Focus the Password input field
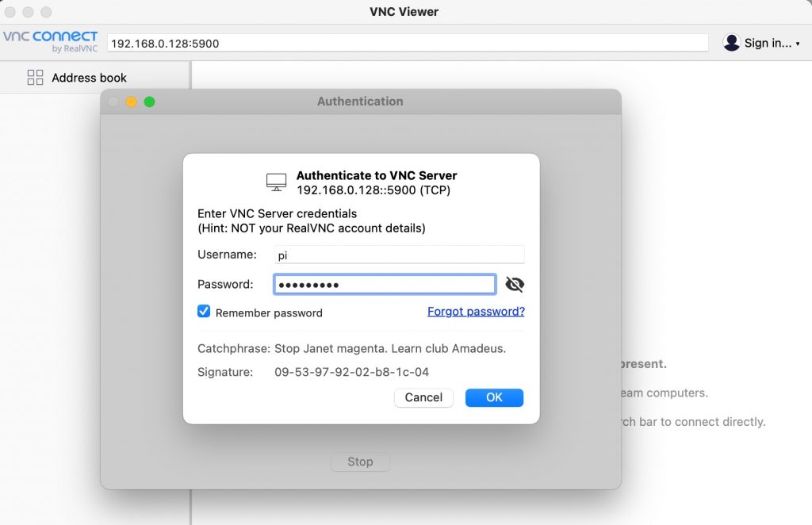The width and height of the screenshot is (812, 525). (x=385, y=284)
